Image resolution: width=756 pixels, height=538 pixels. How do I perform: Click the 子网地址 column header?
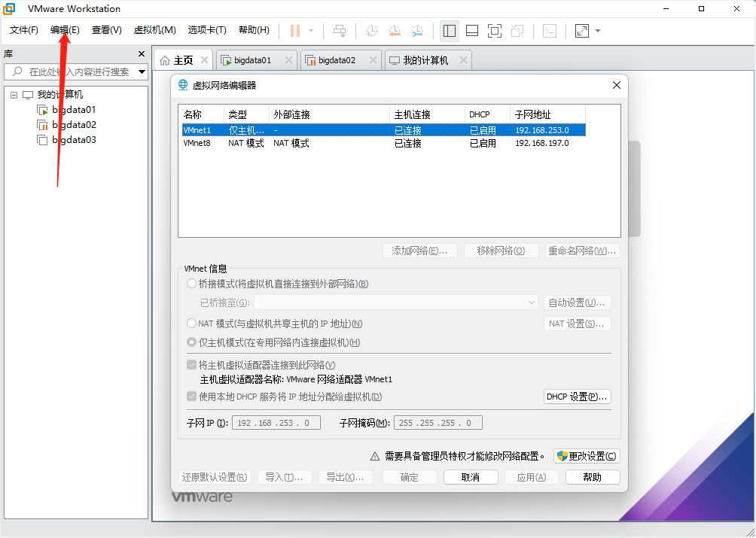(x=547, y=114)
